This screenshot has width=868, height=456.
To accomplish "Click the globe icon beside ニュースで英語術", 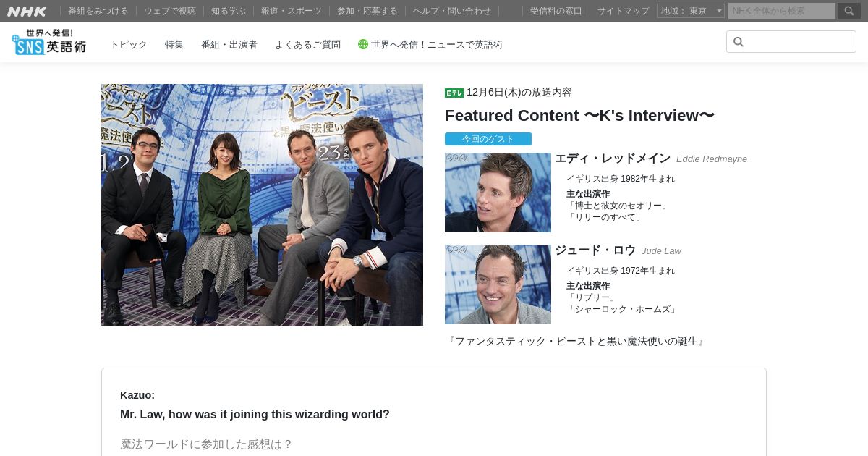I will coord(363,44).
